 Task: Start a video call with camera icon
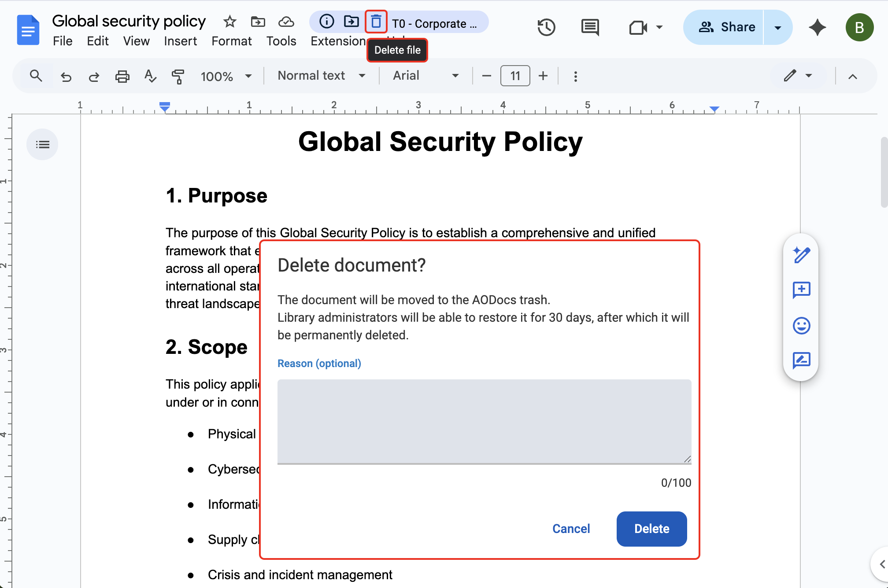638,27
